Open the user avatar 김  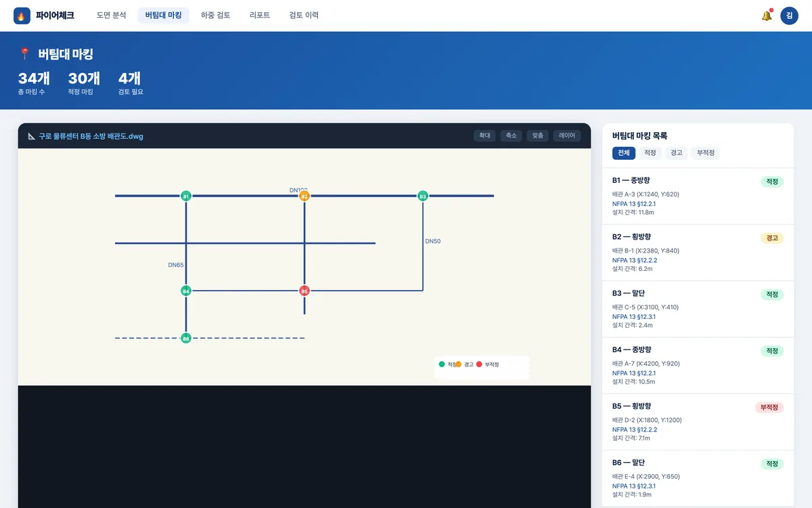click(x=789, y=16)
